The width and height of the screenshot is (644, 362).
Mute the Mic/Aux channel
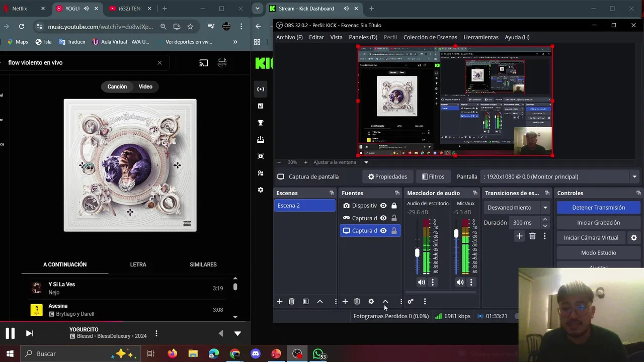[460, 282]
